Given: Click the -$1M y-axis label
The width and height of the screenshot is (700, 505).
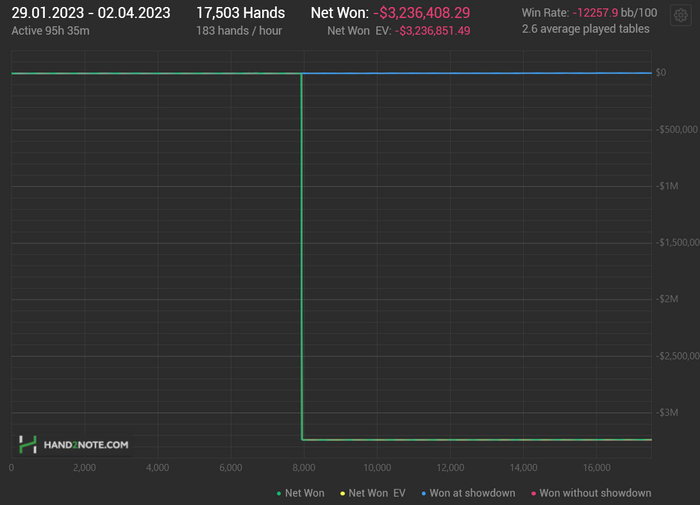Looking at the screenshot, I should click(667, 186).
